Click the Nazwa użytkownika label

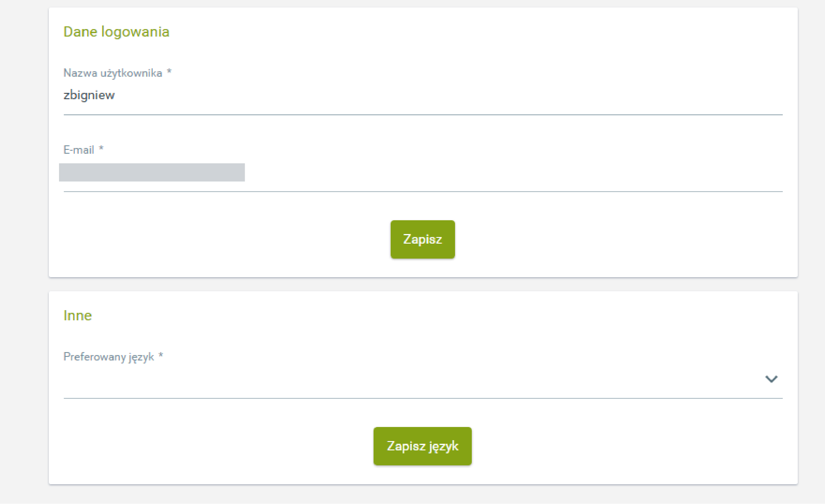pos(113,73)
